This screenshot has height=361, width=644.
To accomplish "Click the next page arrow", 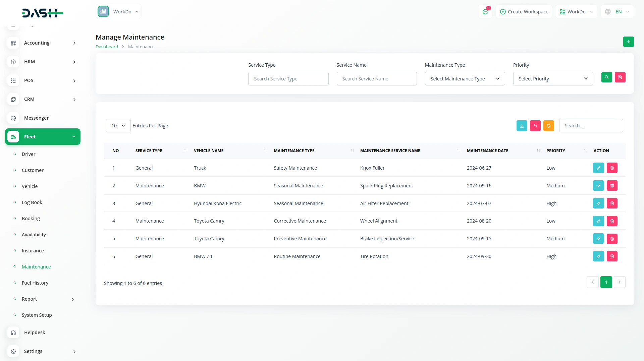I will pos(619,282).
